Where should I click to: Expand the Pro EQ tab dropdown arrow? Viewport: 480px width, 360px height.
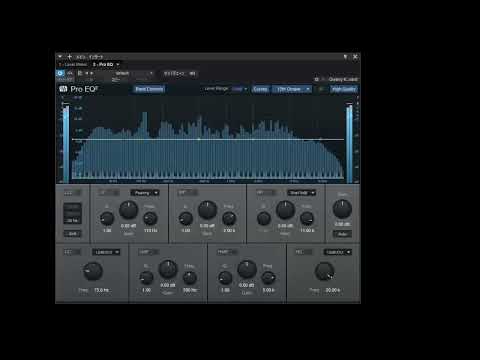coord(118,64)
